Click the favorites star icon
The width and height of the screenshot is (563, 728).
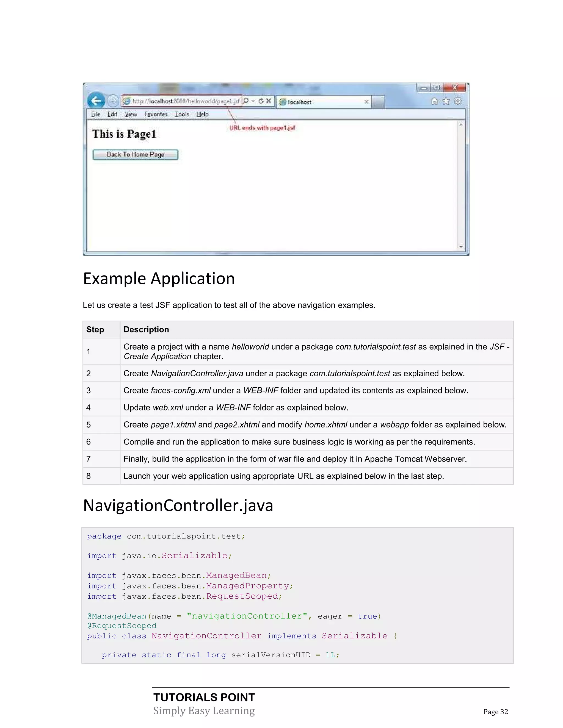[446, 101]
